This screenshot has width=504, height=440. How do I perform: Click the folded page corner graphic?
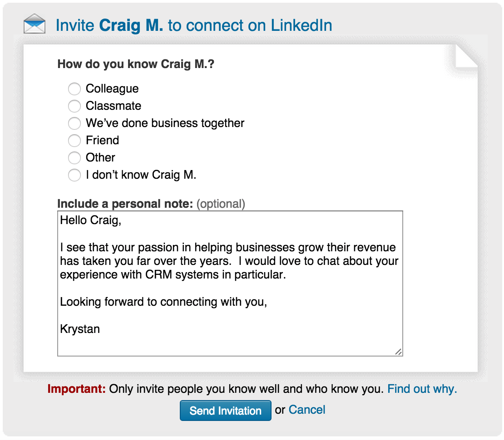point(466,56)
